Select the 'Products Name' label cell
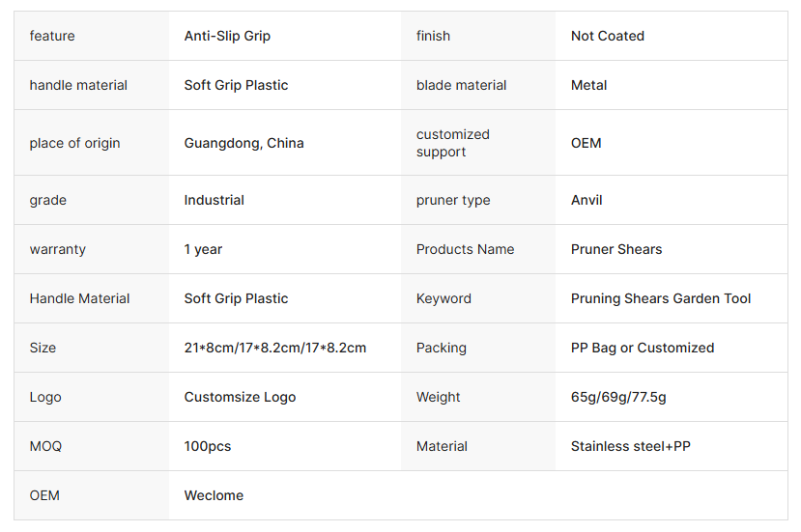 465,249
